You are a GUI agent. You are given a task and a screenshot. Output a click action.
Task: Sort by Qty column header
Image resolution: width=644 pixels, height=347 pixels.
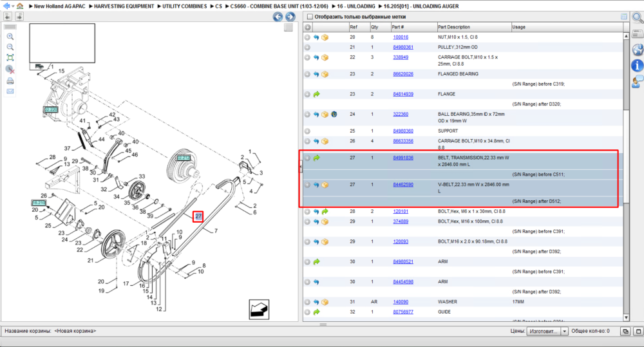pos(379,27)
